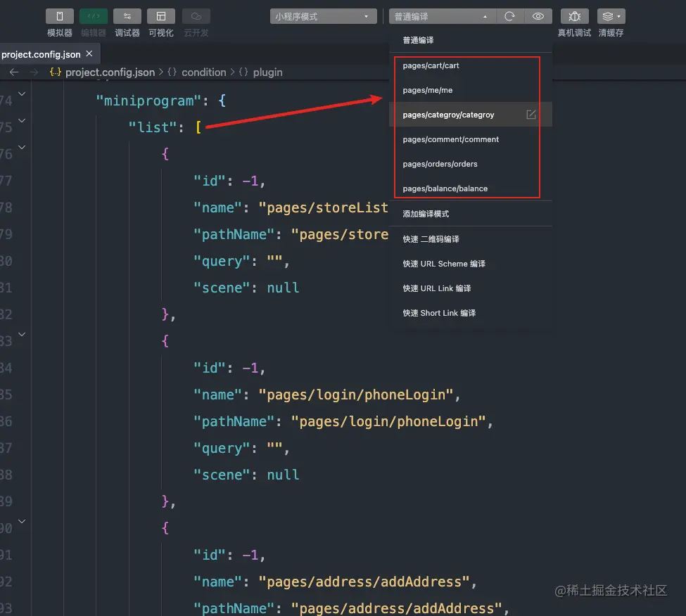Toggle the debugger (调试器) panel
The width and height of the screenshot is (686, 616).
(127, 17)
